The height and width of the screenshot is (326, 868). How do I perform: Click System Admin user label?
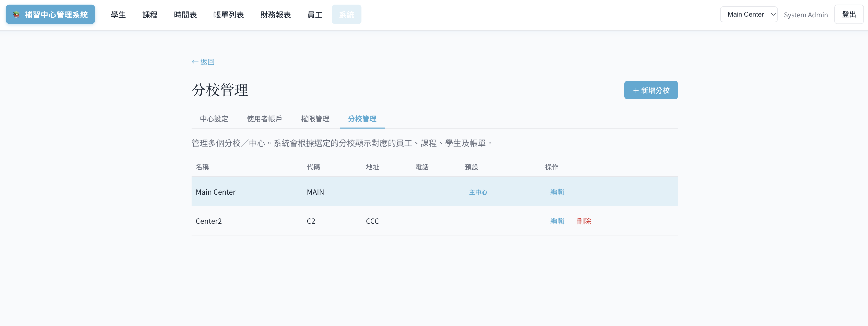click(806, 15)
